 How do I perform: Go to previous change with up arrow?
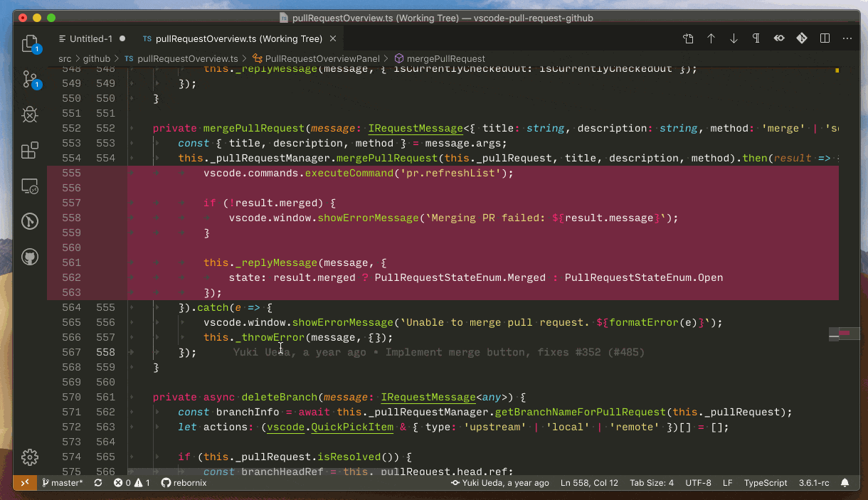[711, 38]
